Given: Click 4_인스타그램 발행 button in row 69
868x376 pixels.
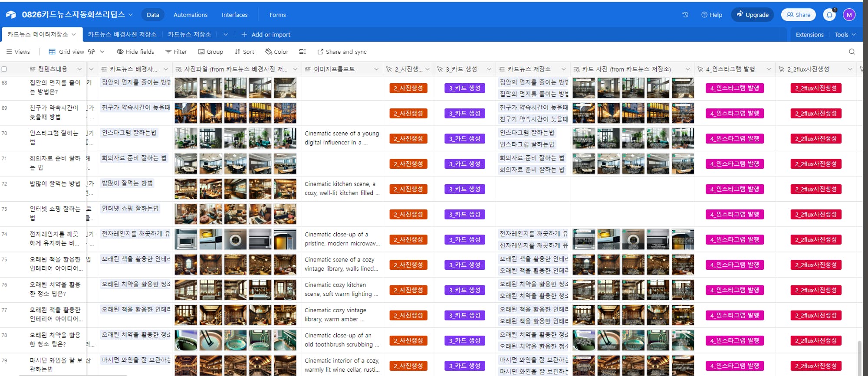Looking at the screenshot, I should click(x=734, y=114).
